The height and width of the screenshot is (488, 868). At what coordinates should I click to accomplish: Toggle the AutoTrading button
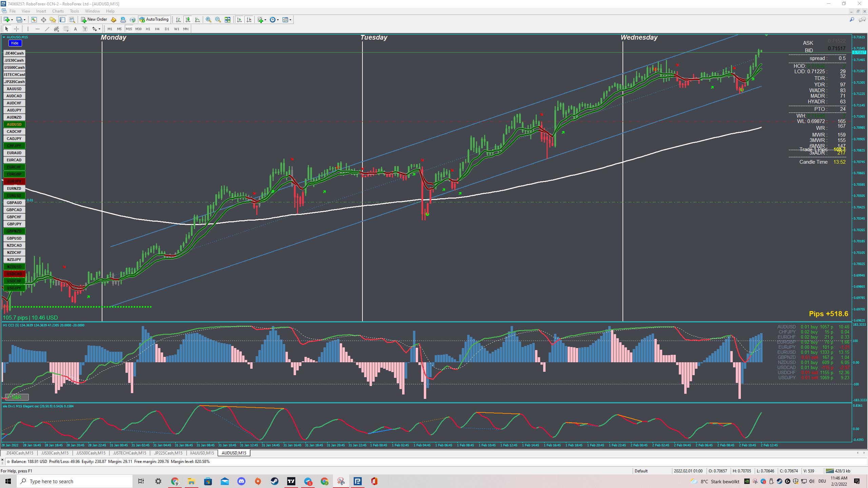pos(154,20)
